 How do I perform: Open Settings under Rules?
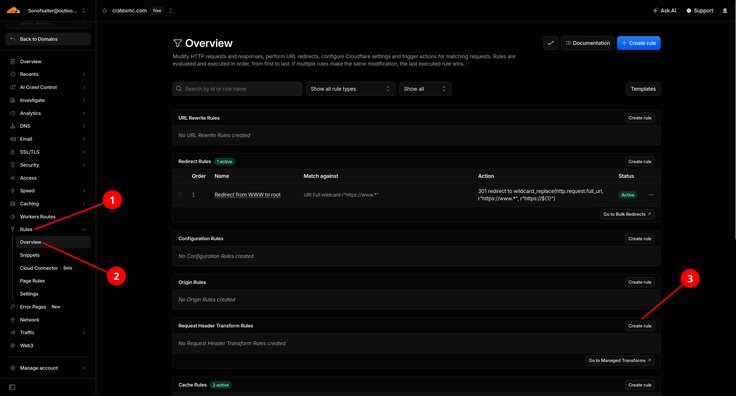point(29,294)
